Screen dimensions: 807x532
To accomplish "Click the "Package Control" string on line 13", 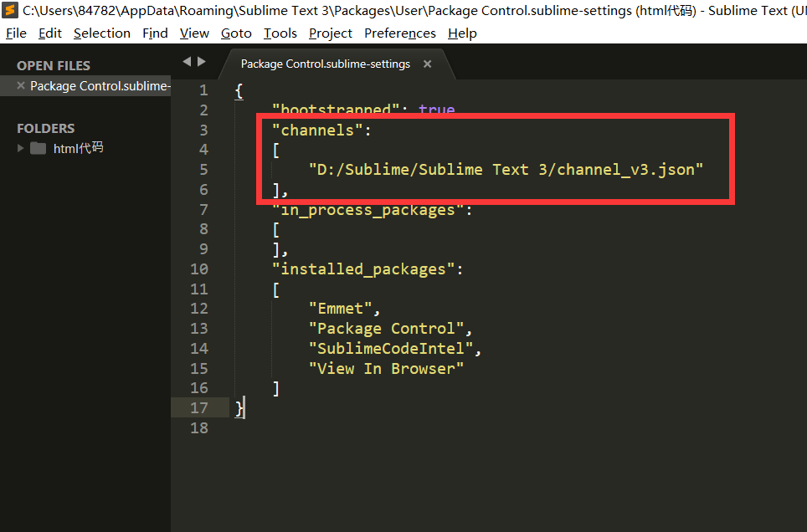I will 386,329.
